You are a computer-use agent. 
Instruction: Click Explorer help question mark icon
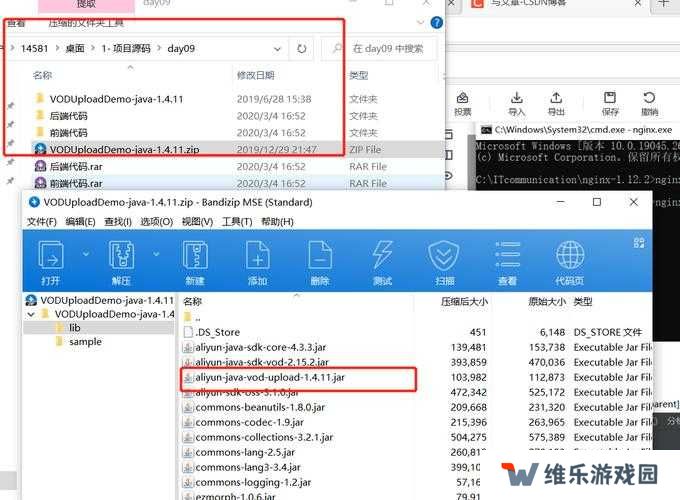coord(437,23)
